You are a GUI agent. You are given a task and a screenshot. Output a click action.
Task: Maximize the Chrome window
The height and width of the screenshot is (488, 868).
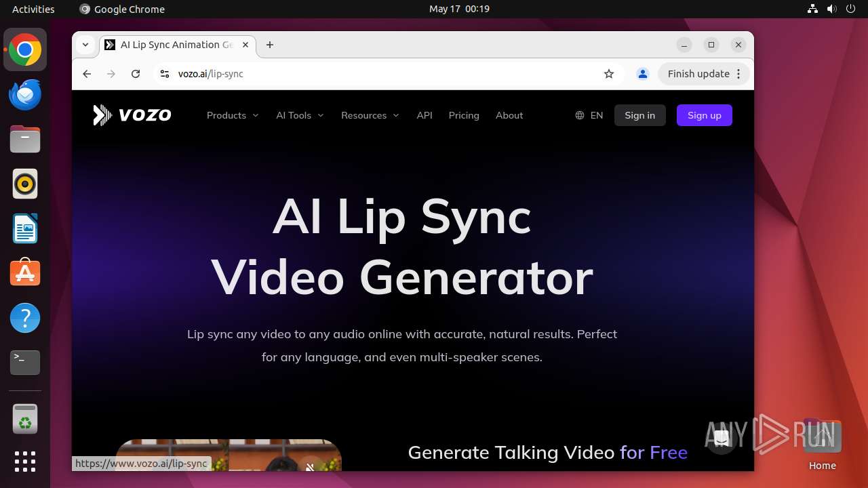pos(711,45)
